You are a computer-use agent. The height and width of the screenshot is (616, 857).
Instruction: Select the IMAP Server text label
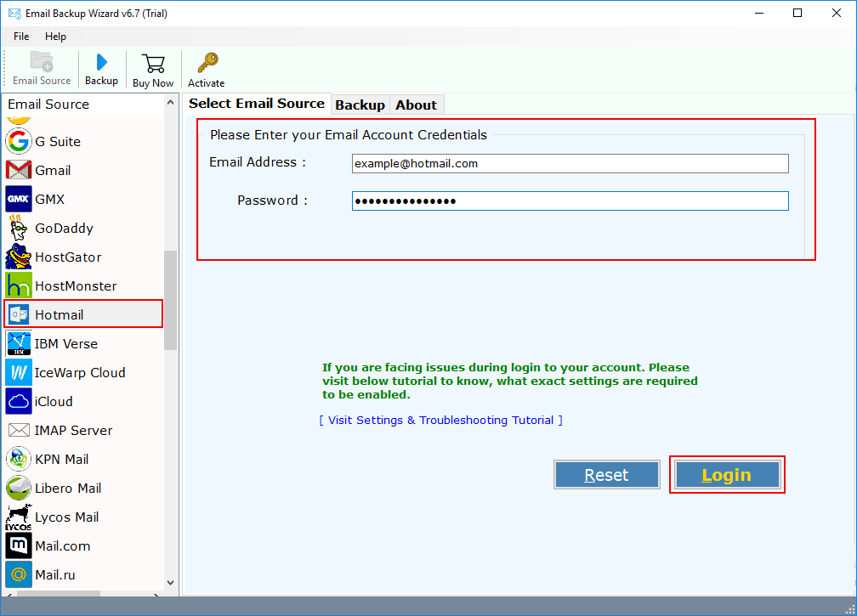click(73, 430)
